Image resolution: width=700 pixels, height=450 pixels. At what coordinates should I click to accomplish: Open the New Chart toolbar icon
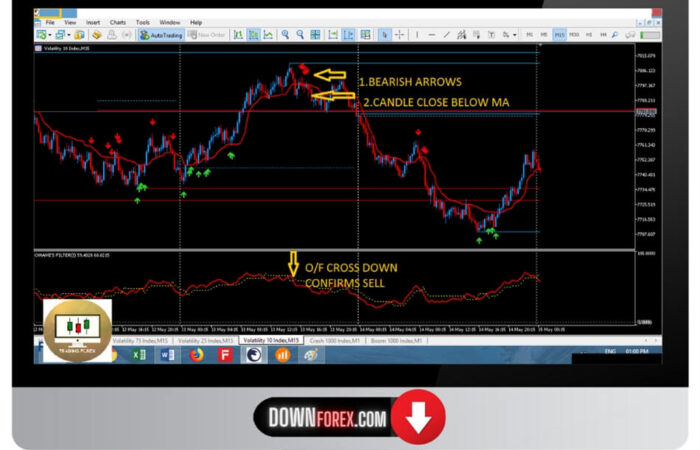coord(41,35)
